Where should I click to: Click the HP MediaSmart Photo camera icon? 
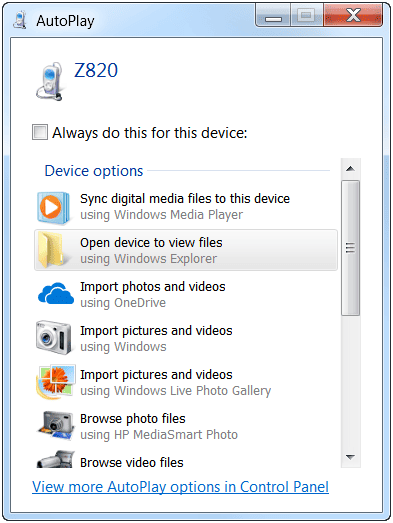coord(55,426)
